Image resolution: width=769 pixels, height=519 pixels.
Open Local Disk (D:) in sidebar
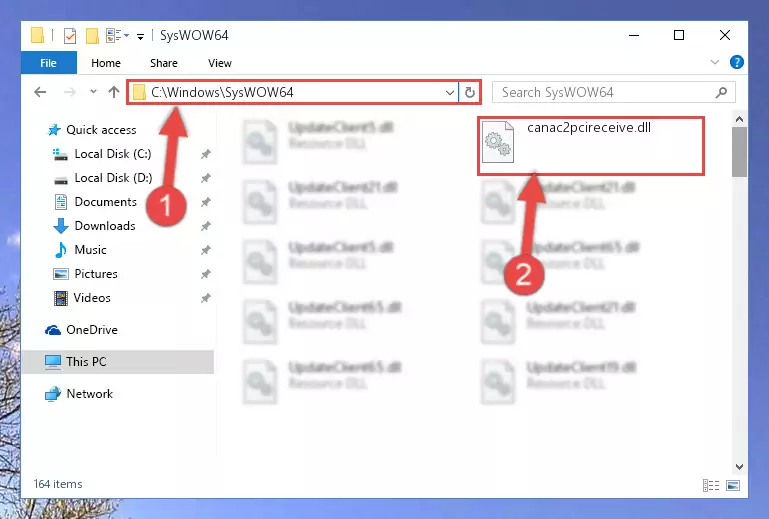(x=103, y=178)
